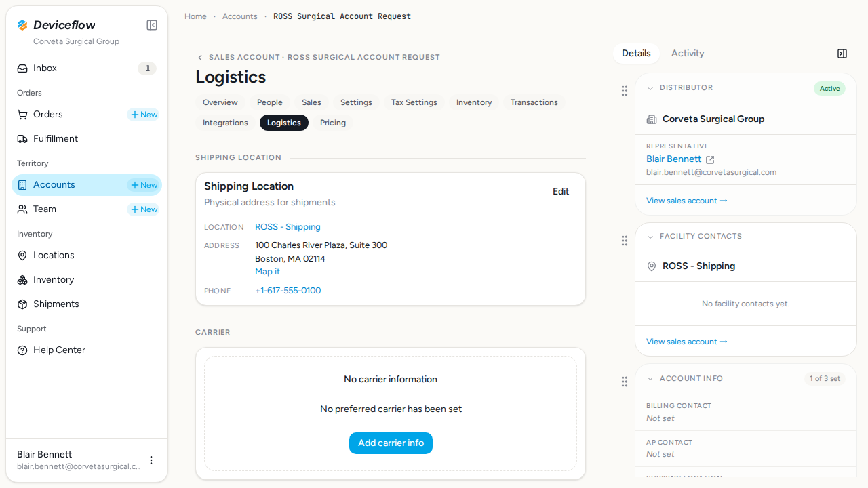Open Inbox from sidebar

click(87, 68)
